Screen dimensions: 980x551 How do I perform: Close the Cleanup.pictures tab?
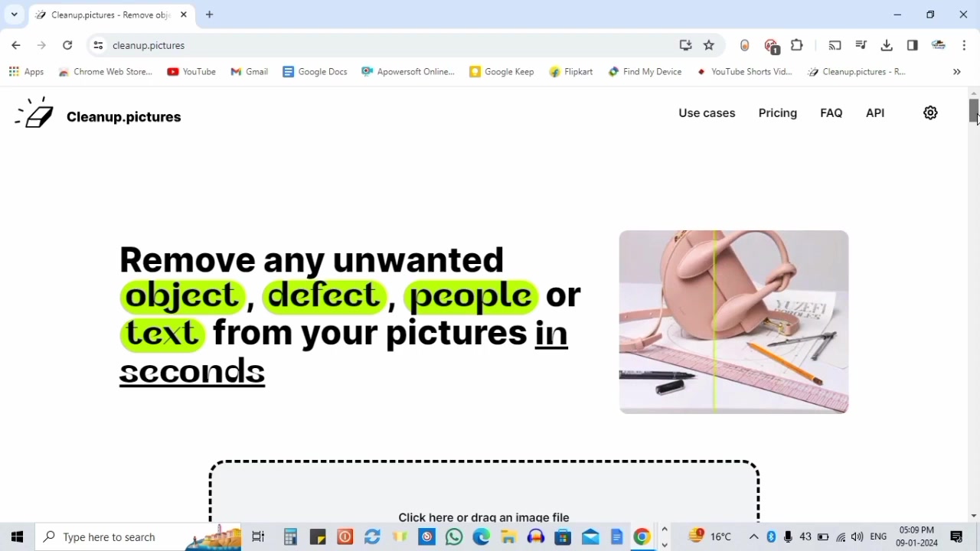(184, 15)
